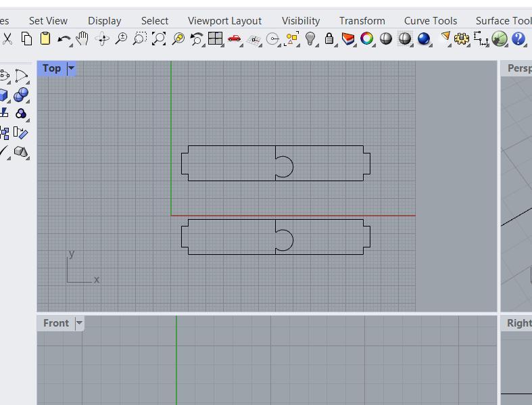Click the blue Render sphere icon
The image size is (532, 405).
(424, 39)
